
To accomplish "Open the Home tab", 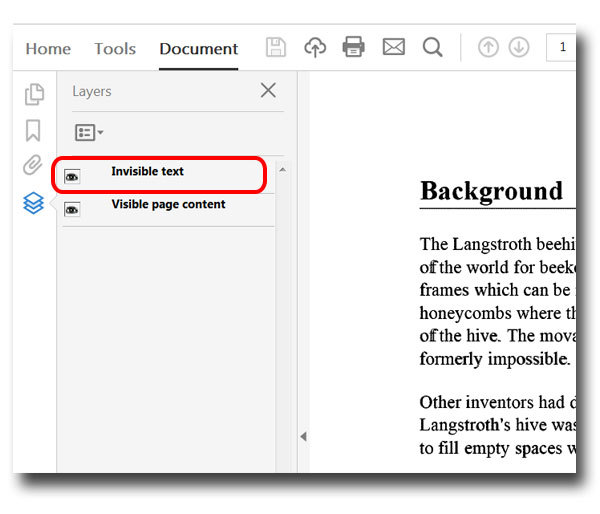I will click(x=48, y=49).
